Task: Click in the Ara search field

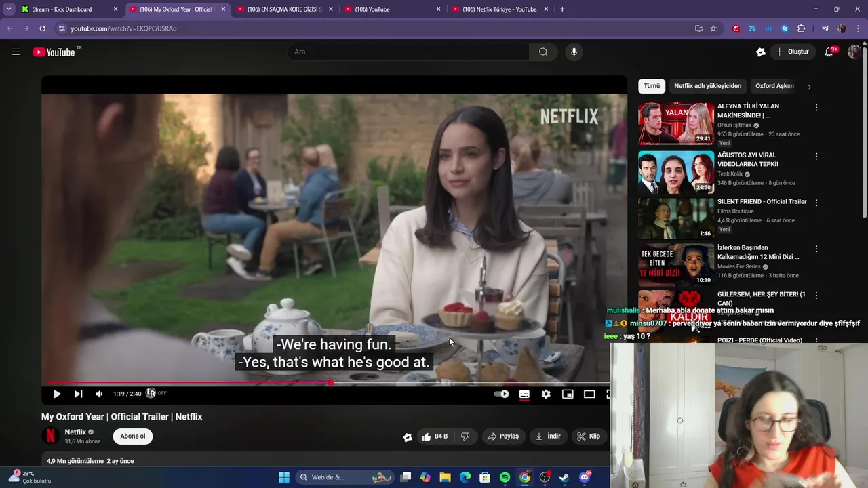Action: (409, 52)
